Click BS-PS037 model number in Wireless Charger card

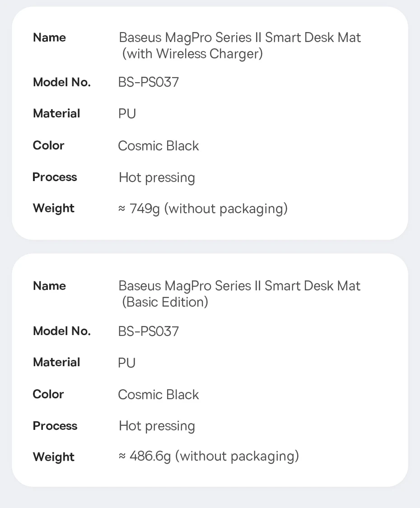pyautogui.click(x=149, y=82)
